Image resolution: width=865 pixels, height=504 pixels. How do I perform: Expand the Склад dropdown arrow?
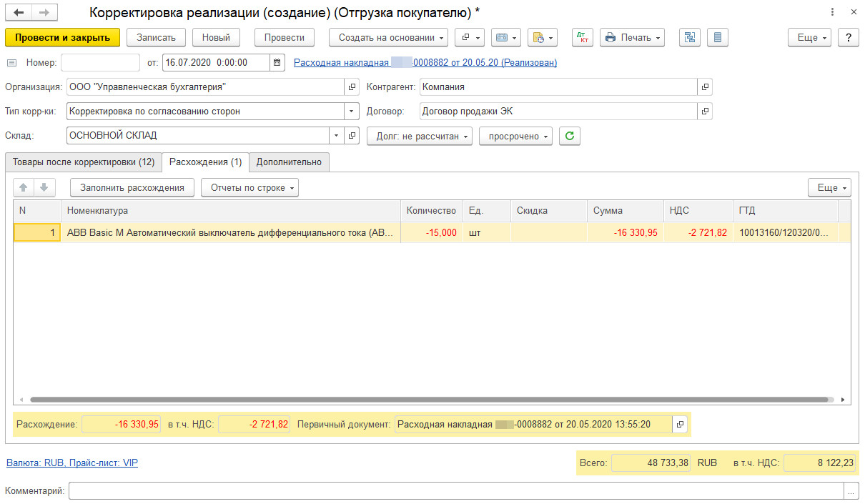click(x=336, y=136)
